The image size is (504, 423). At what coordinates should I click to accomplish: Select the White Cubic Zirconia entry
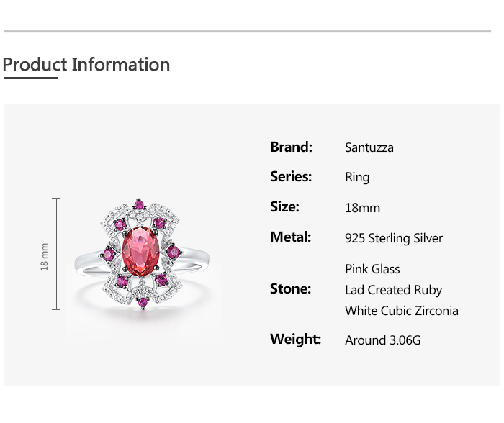pyautogui.click(x=401, y=311)
